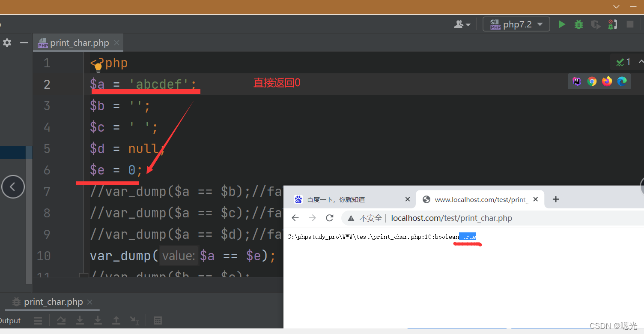Click the yellow lightbulb intention icon
This screenshot has height=334, width=644.
click(x=98, y=67)
